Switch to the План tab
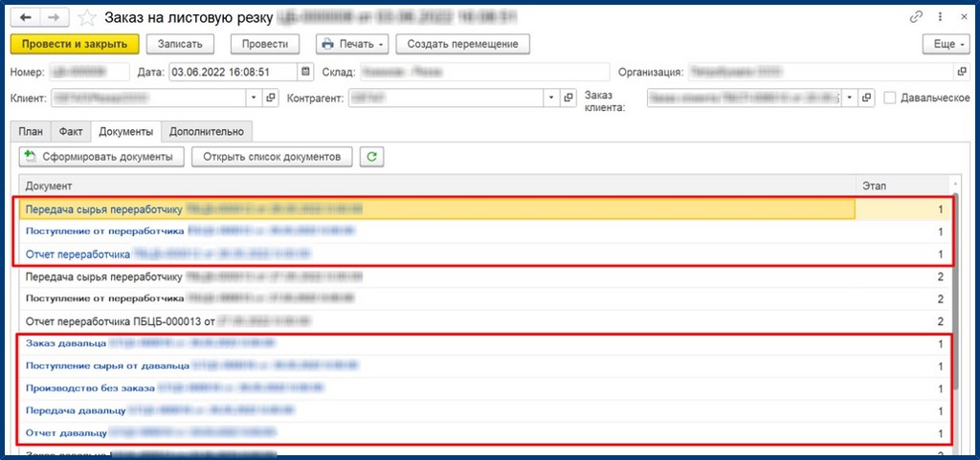 (x=31, y=132)
